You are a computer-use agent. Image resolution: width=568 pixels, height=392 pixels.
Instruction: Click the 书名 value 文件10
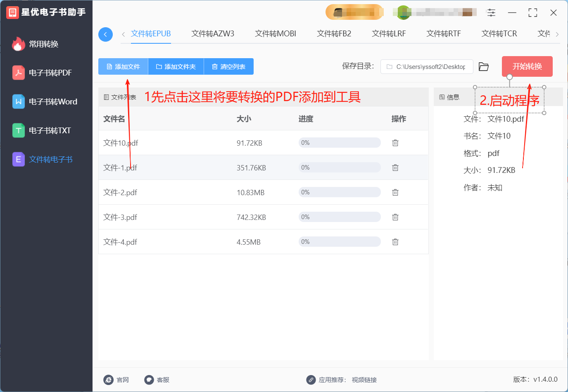(x=499, y=136)
